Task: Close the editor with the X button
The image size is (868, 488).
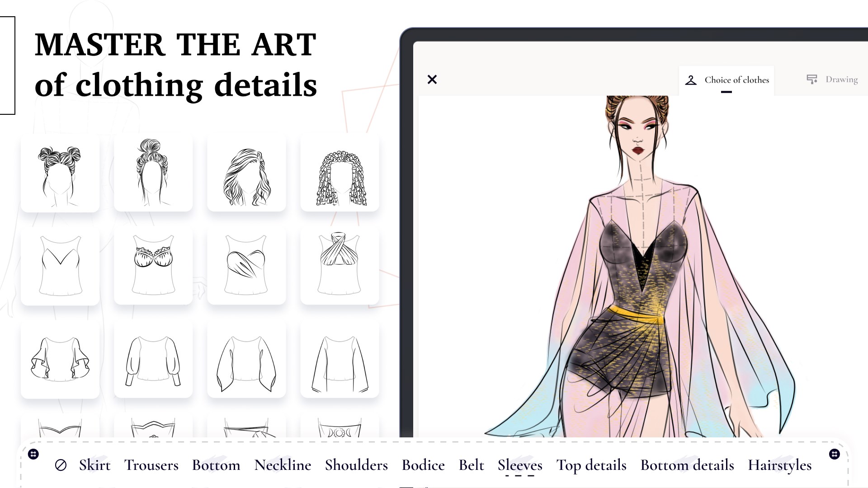Action: pyautogui.click(x=432, y=80)
